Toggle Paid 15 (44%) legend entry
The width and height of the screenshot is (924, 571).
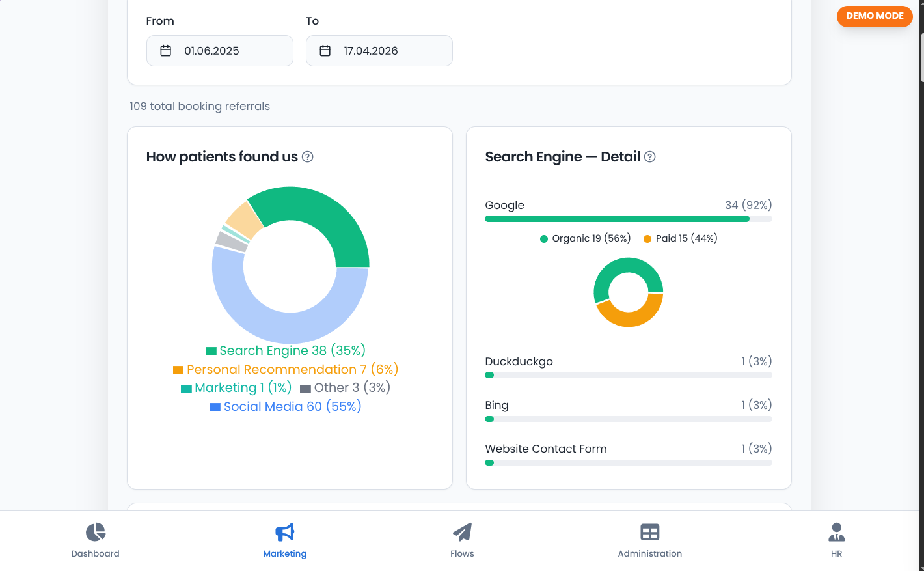tap(681, 238)
